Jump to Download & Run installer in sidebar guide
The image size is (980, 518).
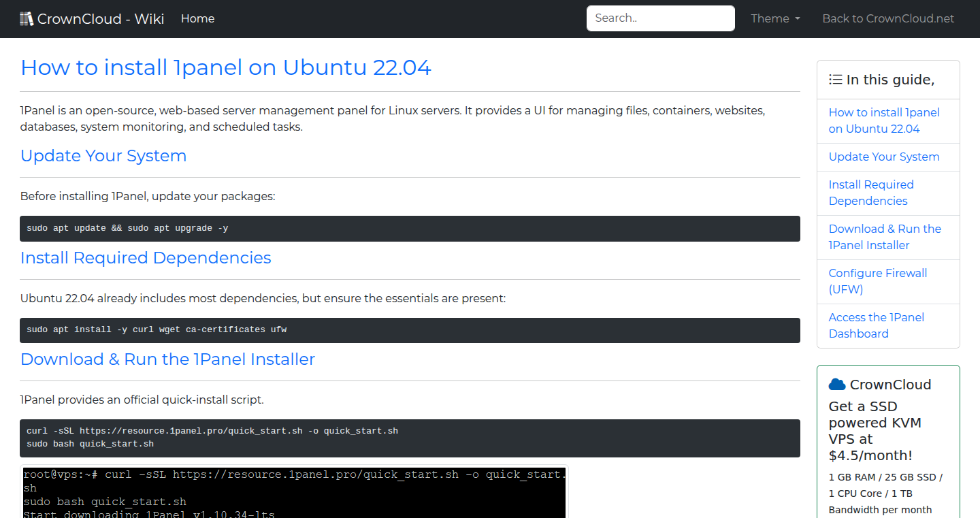(885, 237)
